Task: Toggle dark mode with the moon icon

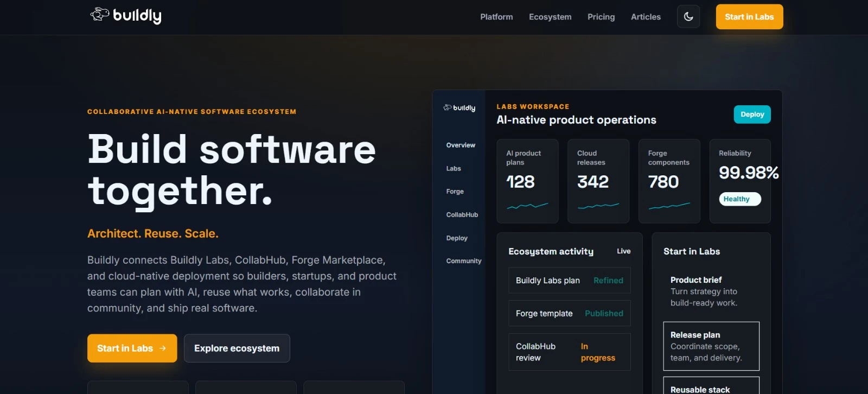Action: pyautogui.click(x=688, y=17)
